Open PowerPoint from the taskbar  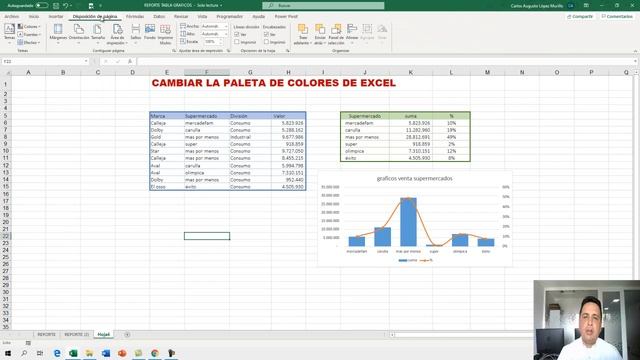(x=122, y=353)
